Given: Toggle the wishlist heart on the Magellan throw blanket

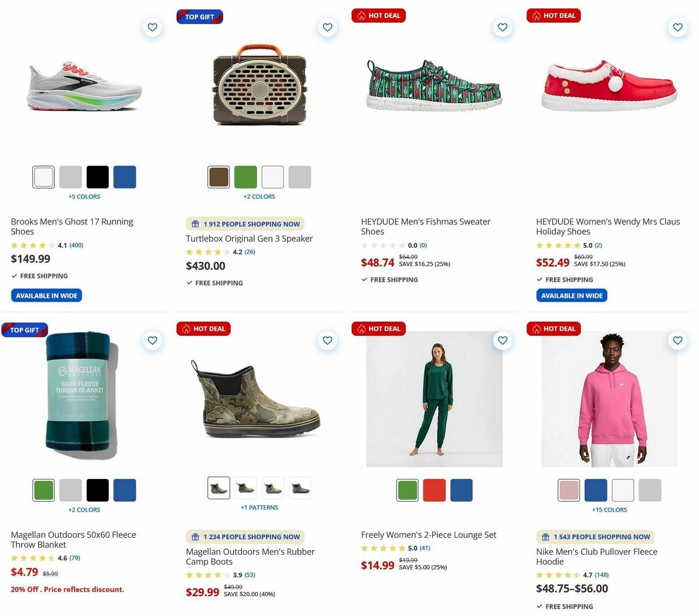Looking at the screenshot, I should coord(152,340).
